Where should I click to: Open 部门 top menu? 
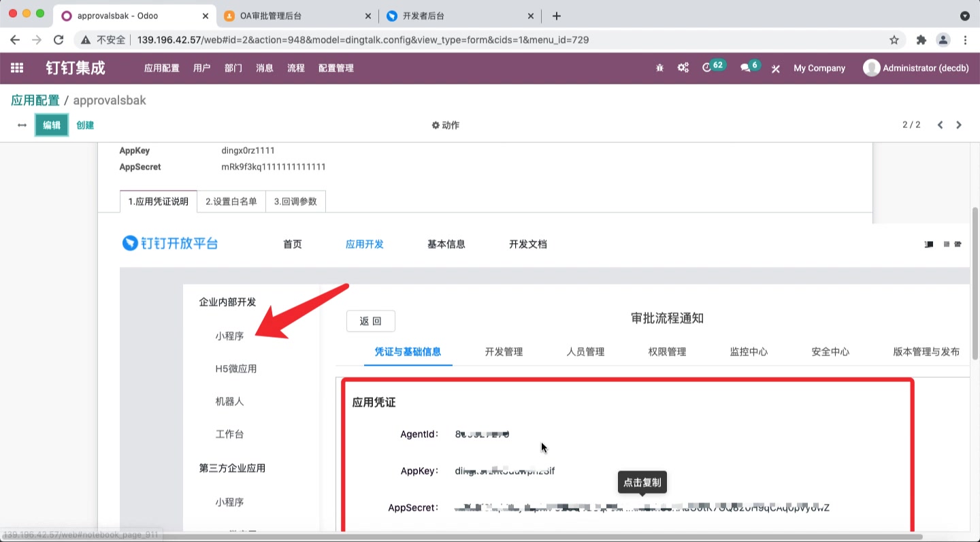[x=233, y=68]
